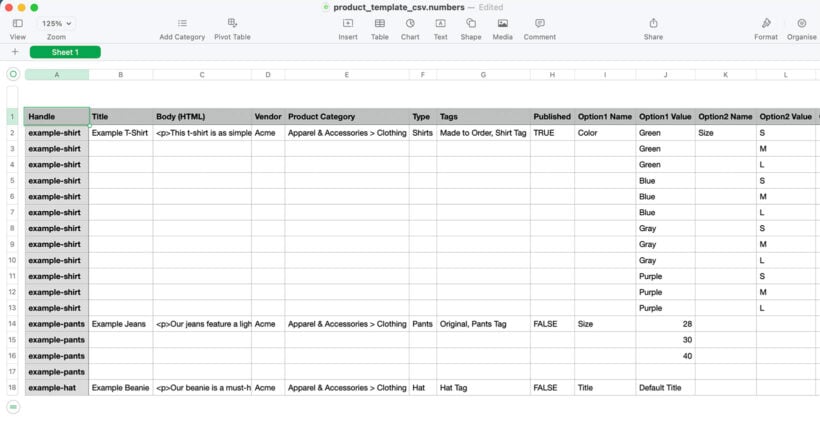Select the Hat cell in Type column

click(423, 388)
